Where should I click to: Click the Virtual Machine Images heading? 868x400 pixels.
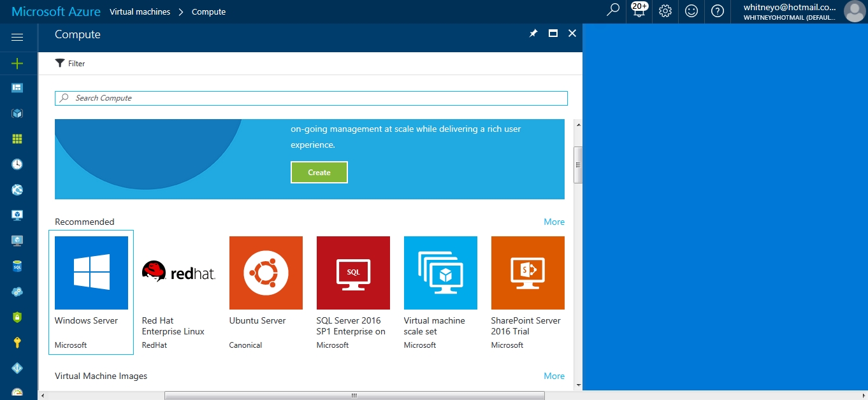[x=101, y=376]
